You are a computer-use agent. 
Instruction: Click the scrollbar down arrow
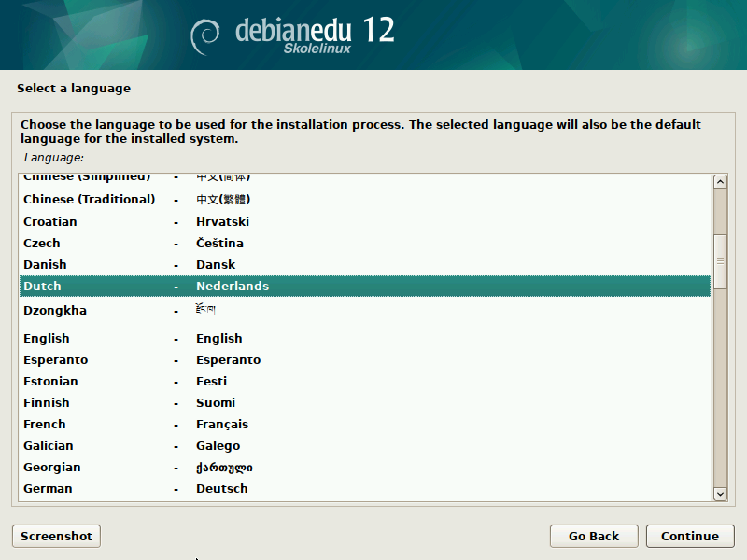point(720,494)
